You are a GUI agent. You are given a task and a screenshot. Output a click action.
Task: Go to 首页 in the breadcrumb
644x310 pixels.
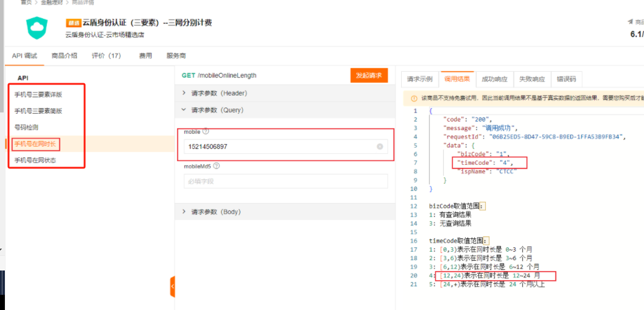coord(26,2)
